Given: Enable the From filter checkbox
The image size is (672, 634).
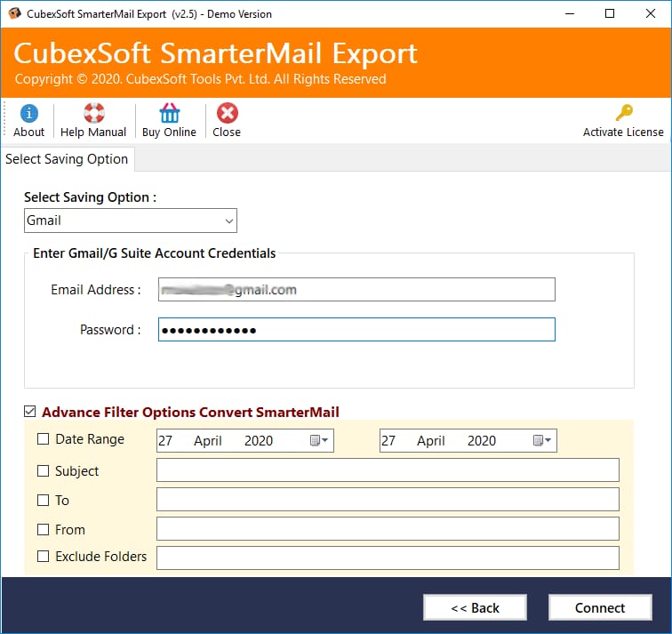Looking at the screenshot, I should click(x=43, y=529).
